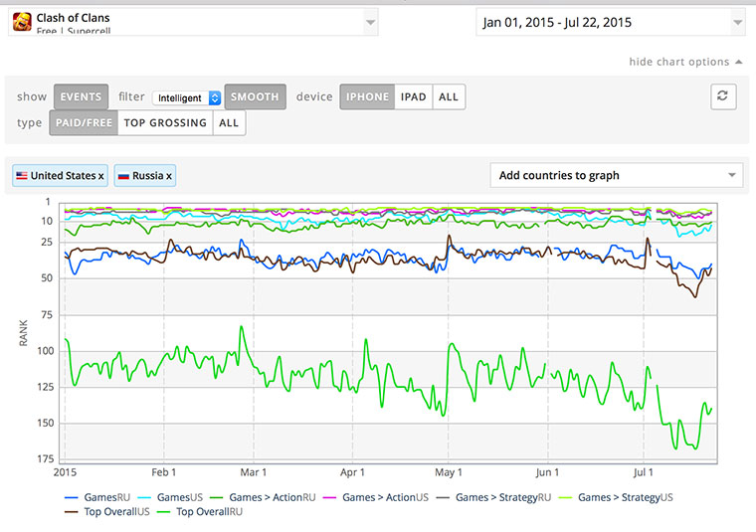Screen dimensions: 756x532
Task: Click the refresh chart icon button
Action: click(x=723, y=96)
